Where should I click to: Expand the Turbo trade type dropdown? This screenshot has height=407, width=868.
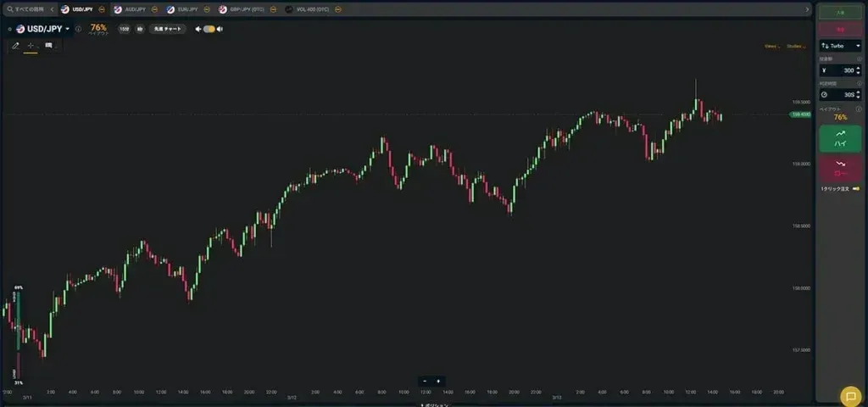(x=839, y=45)
